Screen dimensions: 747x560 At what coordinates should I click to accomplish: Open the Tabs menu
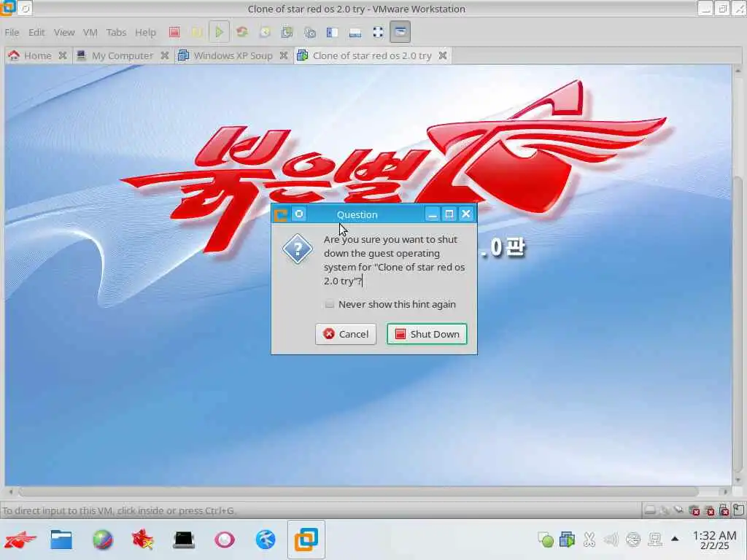[x=116, y=32]
